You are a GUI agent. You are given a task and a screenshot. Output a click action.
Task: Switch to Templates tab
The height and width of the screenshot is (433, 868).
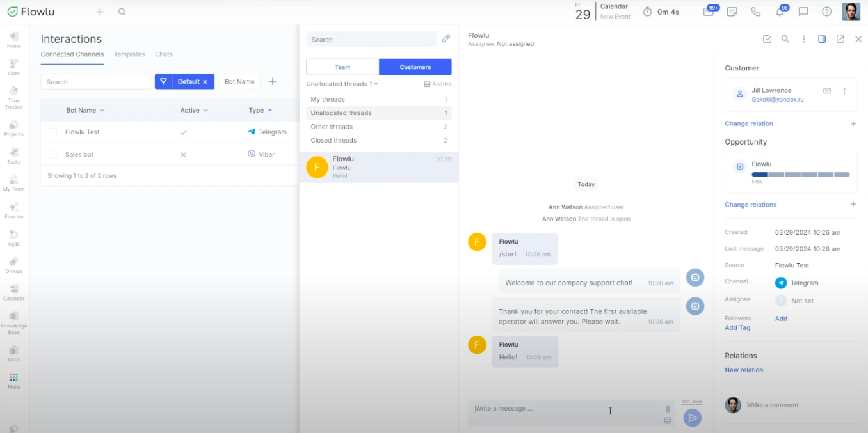(x=129, y=54)
